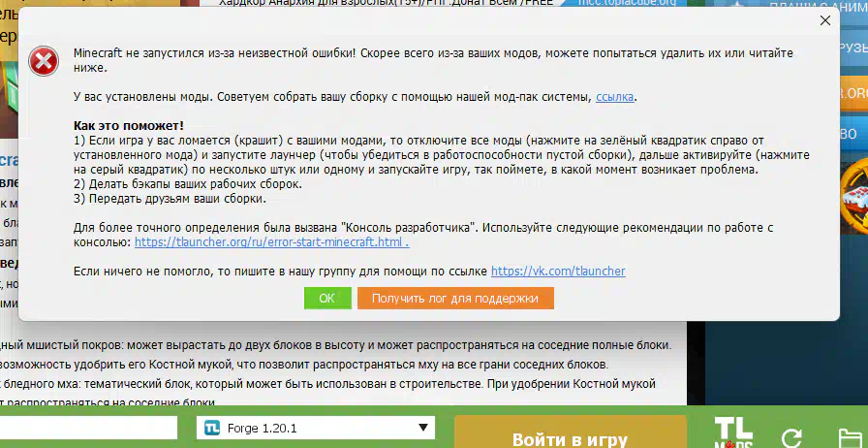The width and height of the screenshot is (868, 448).
Task: Click the green OK button
Action: click(x=326, y=298)
